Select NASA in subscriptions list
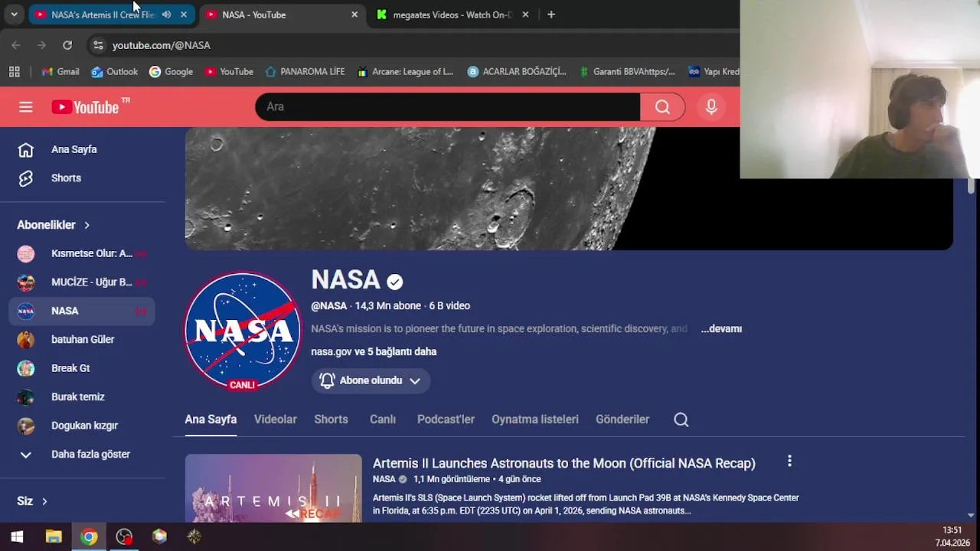 (x=83, y=311)
